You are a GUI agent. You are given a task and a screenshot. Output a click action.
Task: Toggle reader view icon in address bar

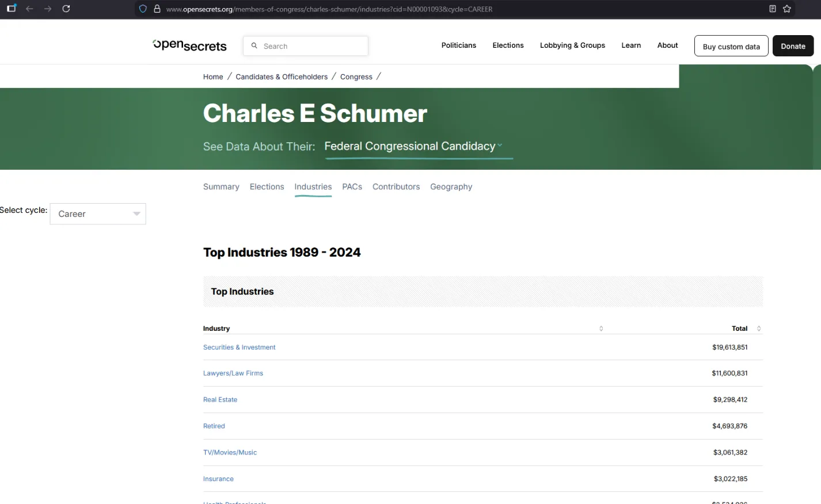pyautogui.click(x=773, y=9)
